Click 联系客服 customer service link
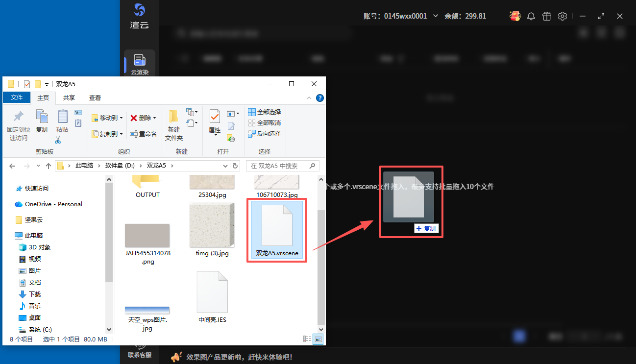 click(140, 355)
